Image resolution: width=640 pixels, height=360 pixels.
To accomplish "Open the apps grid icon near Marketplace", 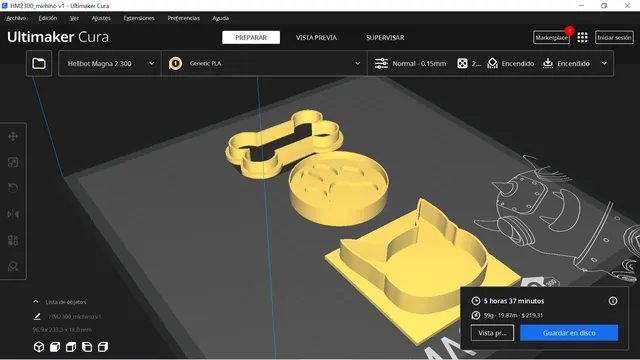I will [x=582, y=38].
